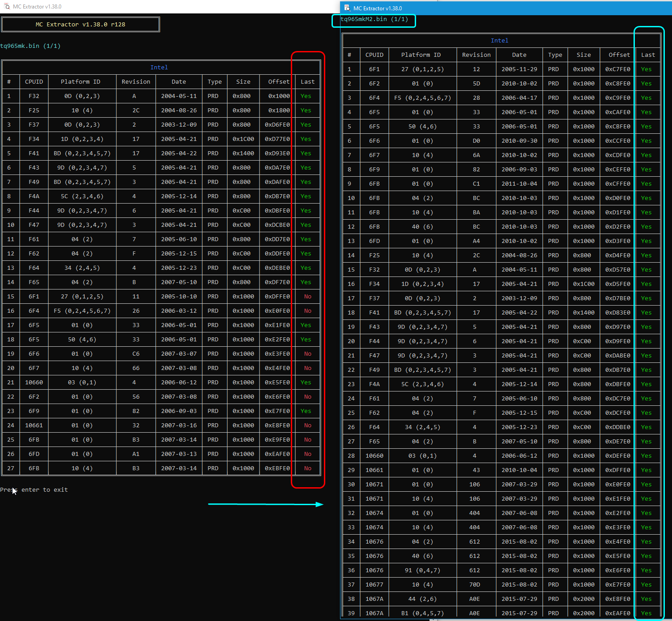672x621 pixels.
Task: Select the 'tq965mk.bin (1/1)' filename in left window
Action: click(x=30, y=46)
